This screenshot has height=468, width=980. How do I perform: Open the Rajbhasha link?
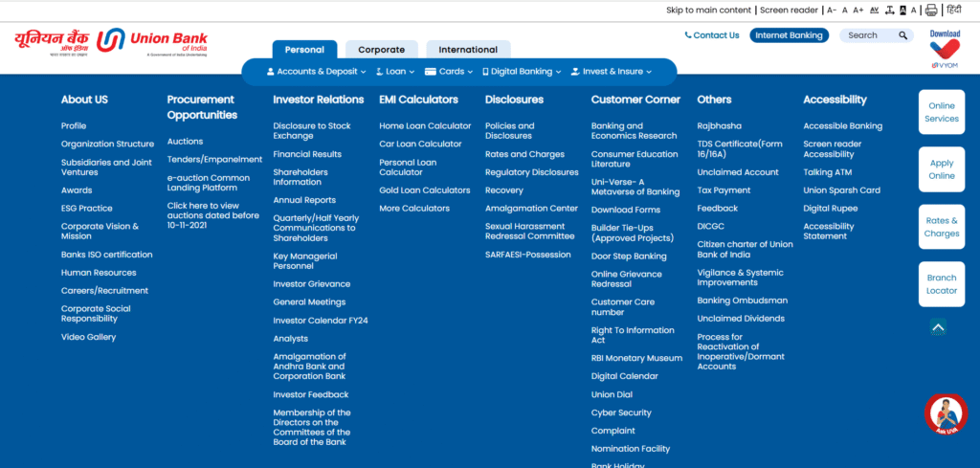720,126
